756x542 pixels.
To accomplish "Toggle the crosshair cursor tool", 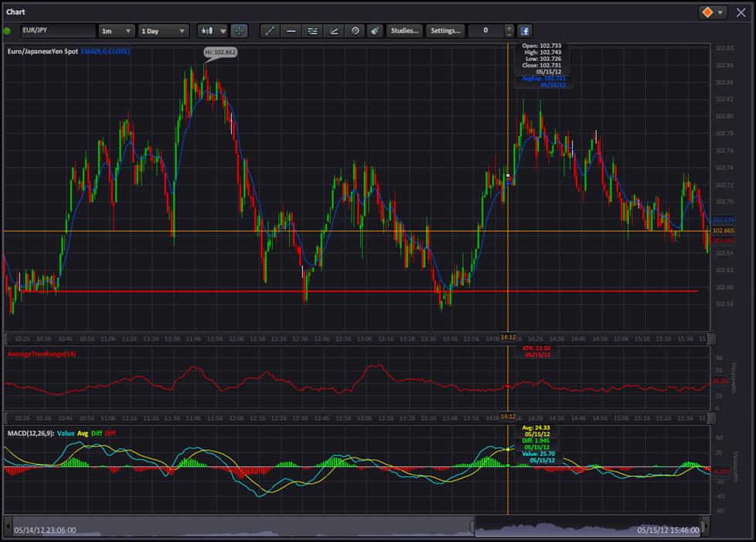I will point(239,31).
